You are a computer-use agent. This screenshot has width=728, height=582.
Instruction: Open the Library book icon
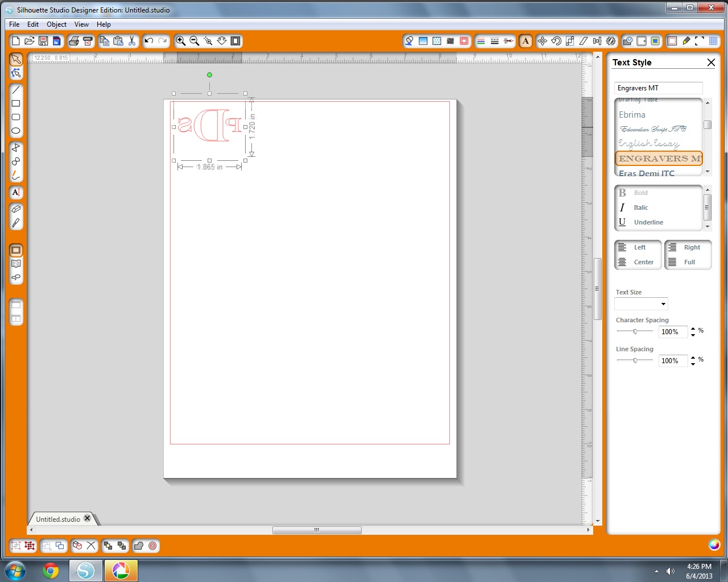16,264
